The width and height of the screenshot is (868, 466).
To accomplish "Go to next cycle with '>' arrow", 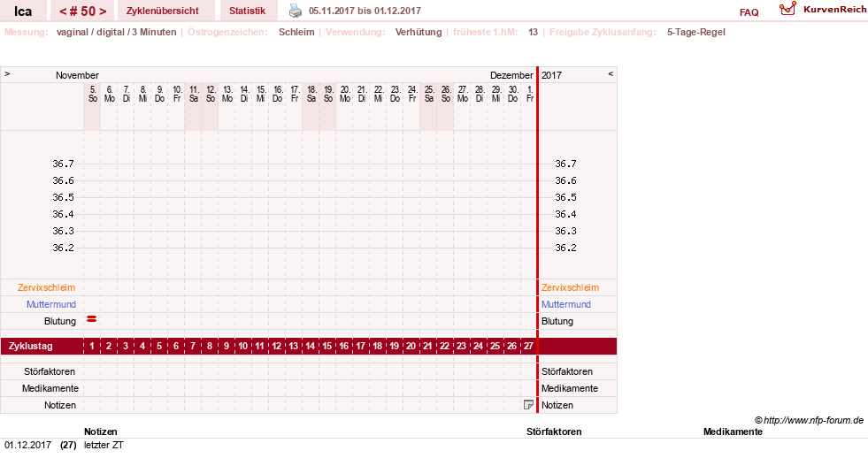I will point(103,11).
